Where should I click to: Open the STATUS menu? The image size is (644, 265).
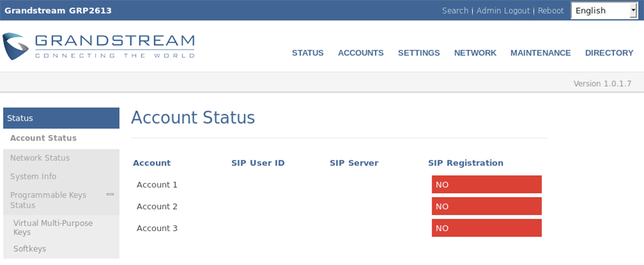point(307,53)
